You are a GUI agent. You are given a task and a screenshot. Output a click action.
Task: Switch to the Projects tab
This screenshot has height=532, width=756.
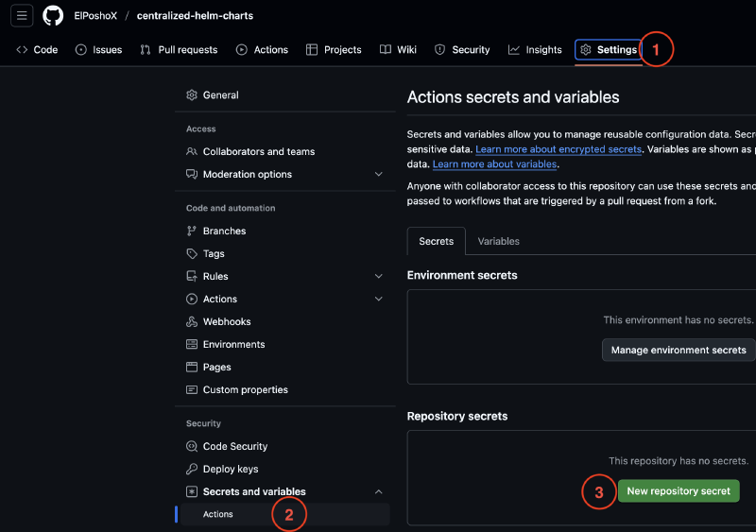point(334,50)
